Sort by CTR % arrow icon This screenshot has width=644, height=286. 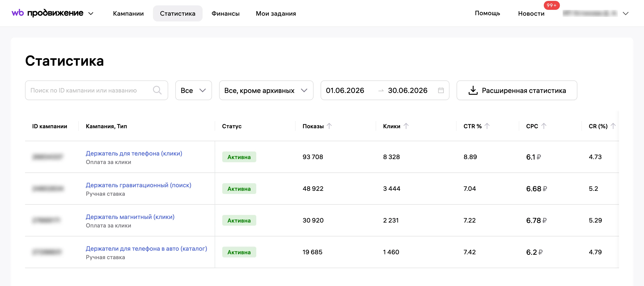coord(487,126)
